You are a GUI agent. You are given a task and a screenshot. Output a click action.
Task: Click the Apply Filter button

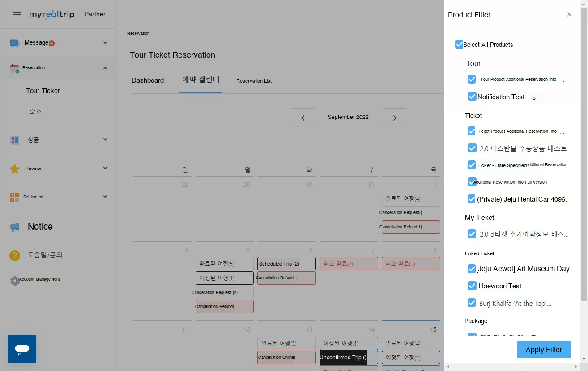pos(544,350)
